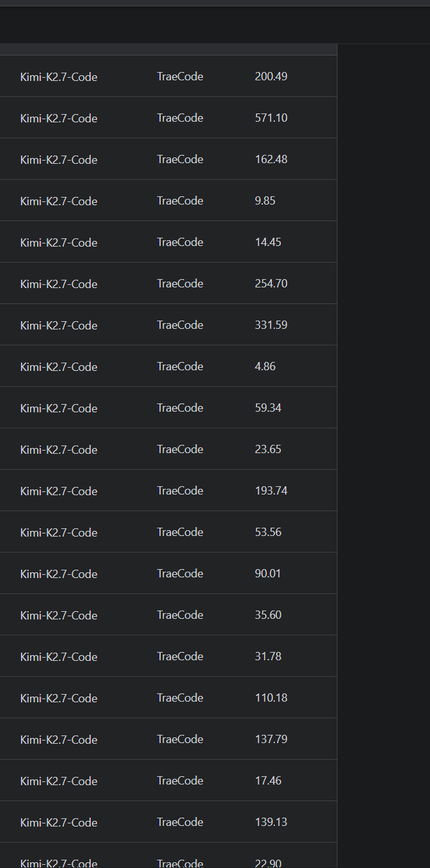Select the TraeCode cell beside 31.78
This screenshot has height=868, width=430.
180,656
